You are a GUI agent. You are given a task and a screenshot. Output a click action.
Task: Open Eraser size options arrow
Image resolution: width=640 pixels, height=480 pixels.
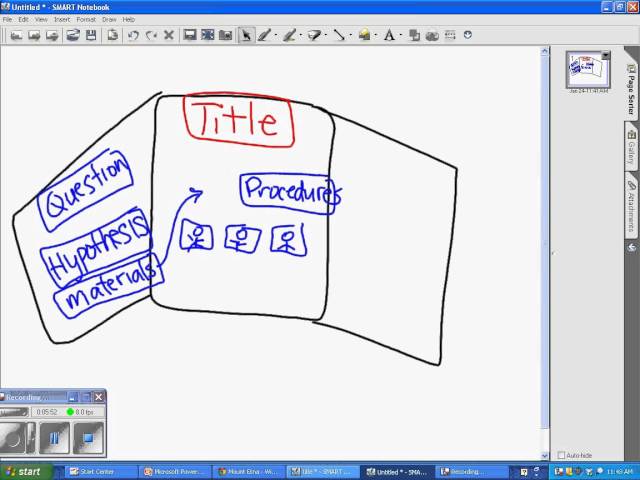[x=326, y=36]
